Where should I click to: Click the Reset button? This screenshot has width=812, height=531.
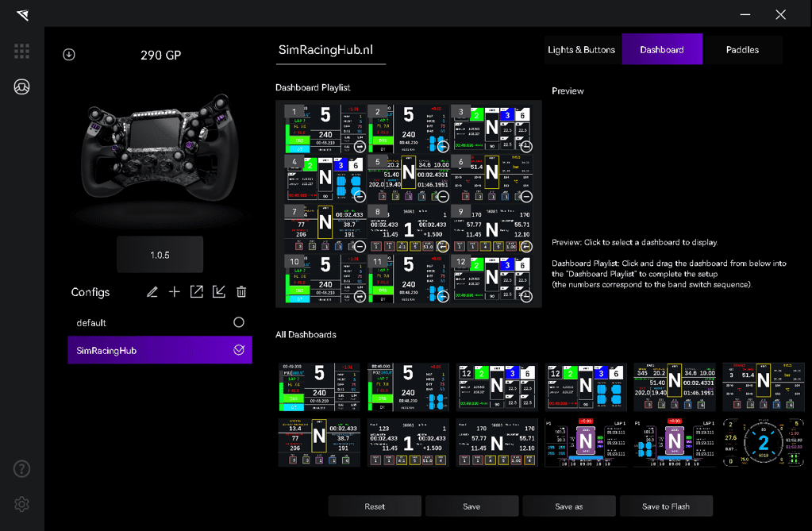click(x=375, y=506)
